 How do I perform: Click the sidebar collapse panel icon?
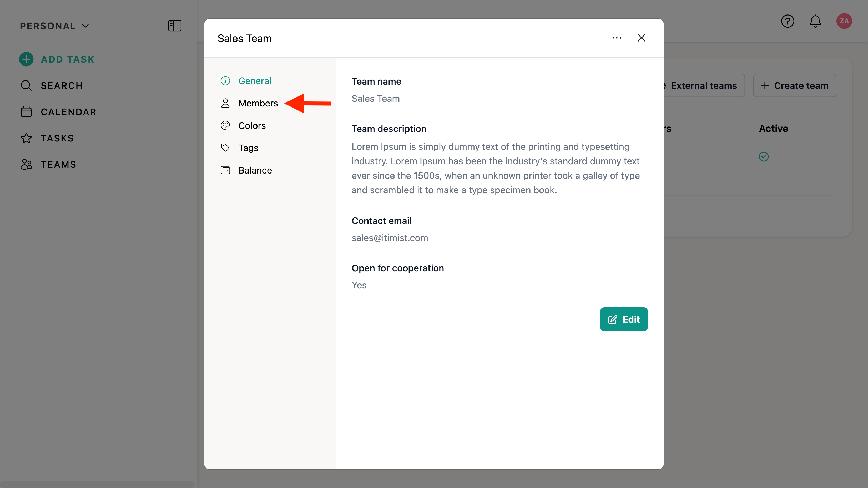point(175,26)
